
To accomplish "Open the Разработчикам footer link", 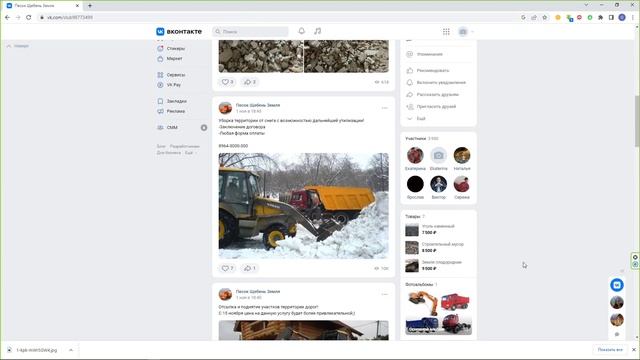I will [184, 146].
